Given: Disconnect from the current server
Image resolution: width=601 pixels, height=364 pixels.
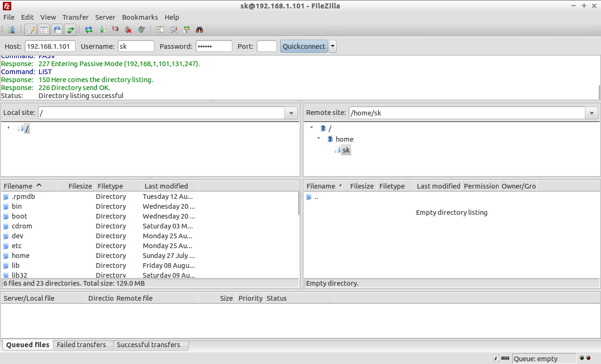Looking at the screenshot, I should (x=128, y=30).
